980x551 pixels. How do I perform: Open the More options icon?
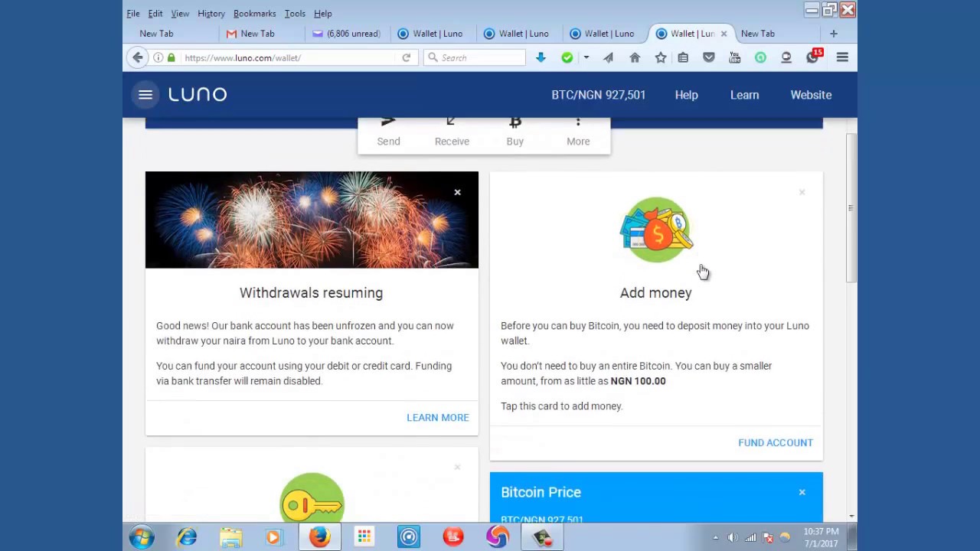coord(578,122)
